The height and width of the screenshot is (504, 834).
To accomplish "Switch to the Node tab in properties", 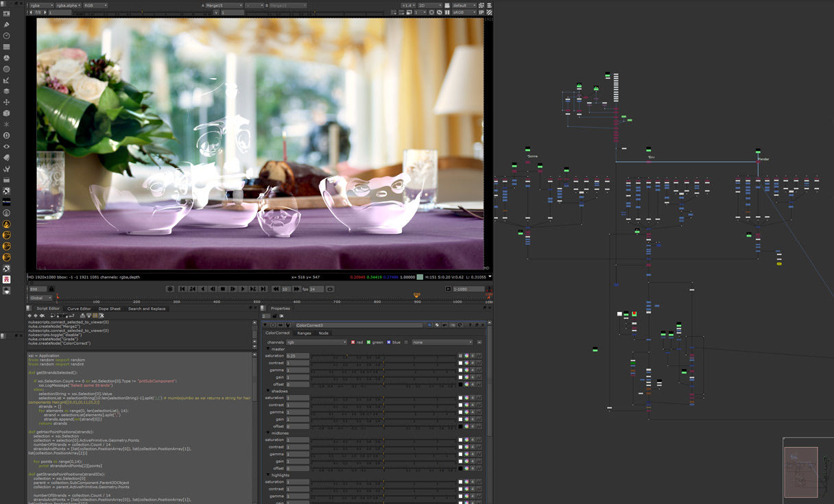I will click(324, 333).
